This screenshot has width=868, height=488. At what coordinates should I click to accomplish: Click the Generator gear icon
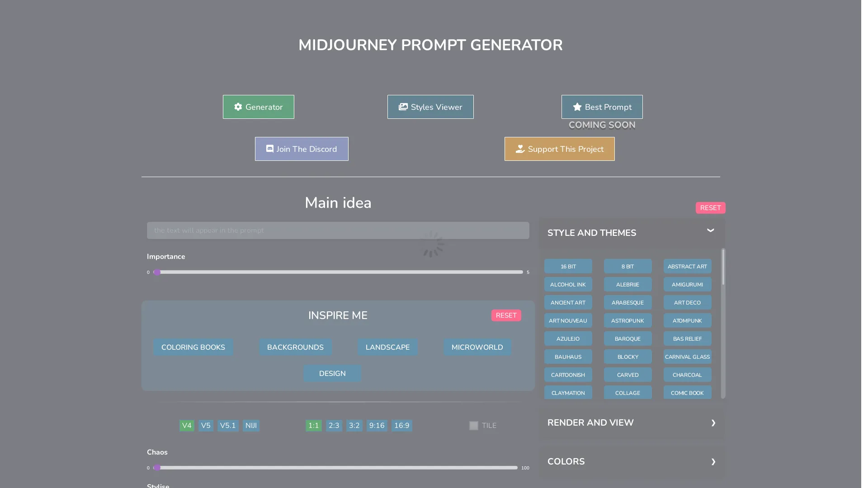(238, 107)
